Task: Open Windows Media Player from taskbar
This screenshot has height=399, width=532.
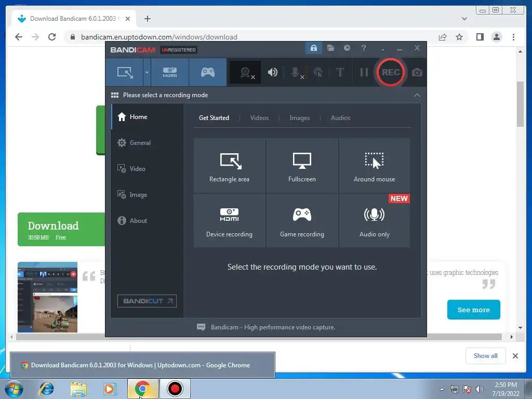Action: (109, 389)
